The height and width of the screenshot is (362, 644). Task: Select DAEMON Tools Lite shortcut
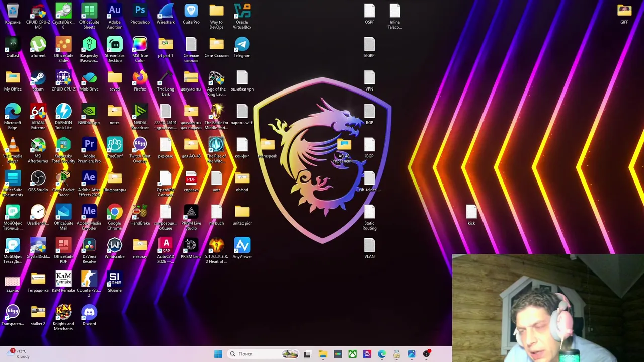[63, 116]
